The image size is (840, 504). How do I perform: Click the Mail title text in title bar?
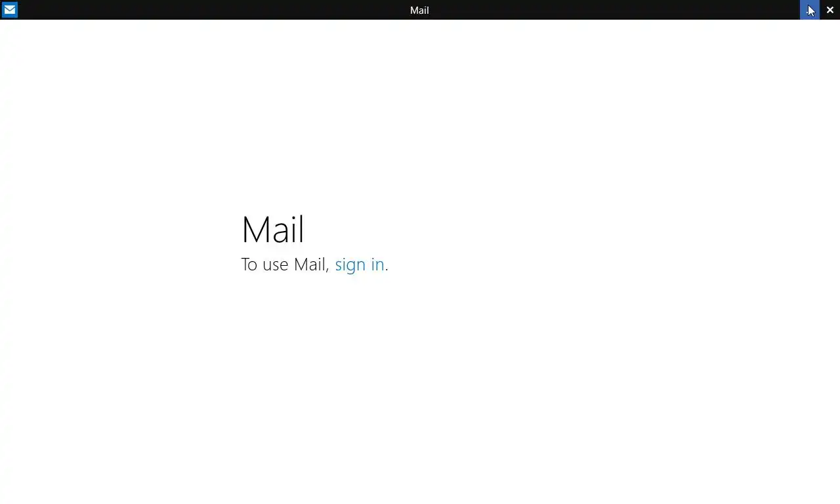(419, 10)
